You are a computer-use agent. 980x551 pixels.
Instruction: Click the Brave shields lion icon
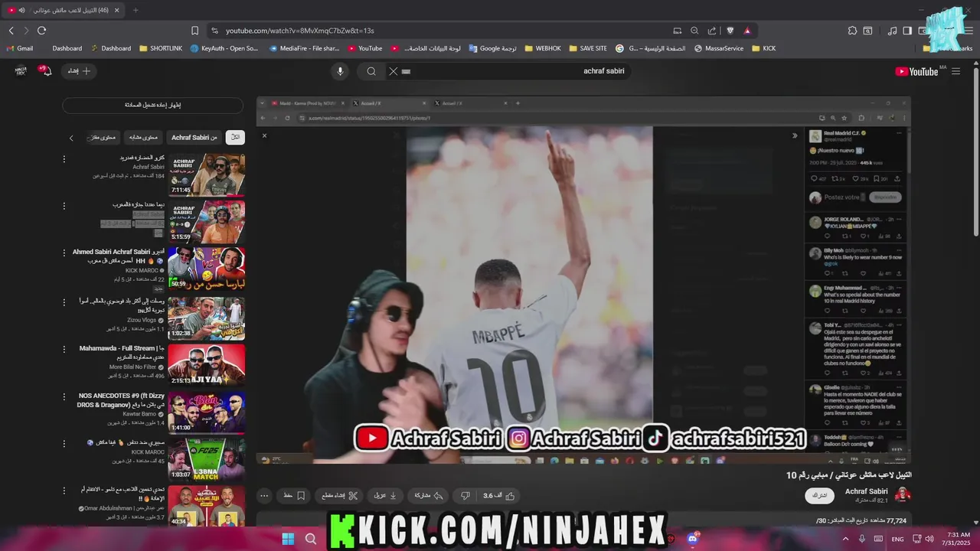(x=730, y=31)
